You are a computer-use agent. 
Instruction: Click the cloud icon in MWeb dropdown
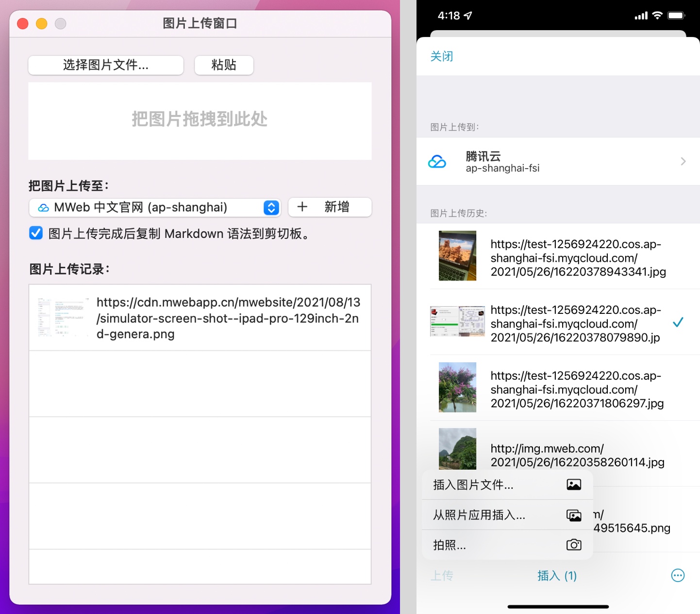coord(44,208)
